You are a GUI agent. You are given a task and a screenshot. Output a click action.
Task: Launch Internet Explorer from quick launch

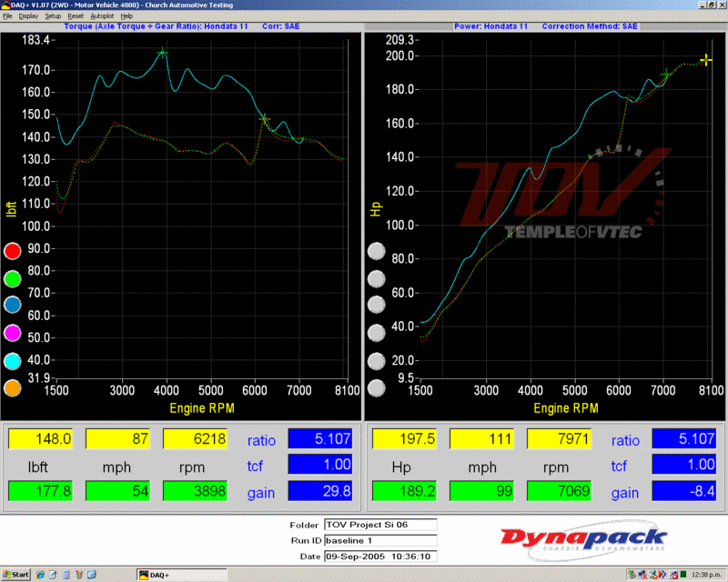point(40,575)
